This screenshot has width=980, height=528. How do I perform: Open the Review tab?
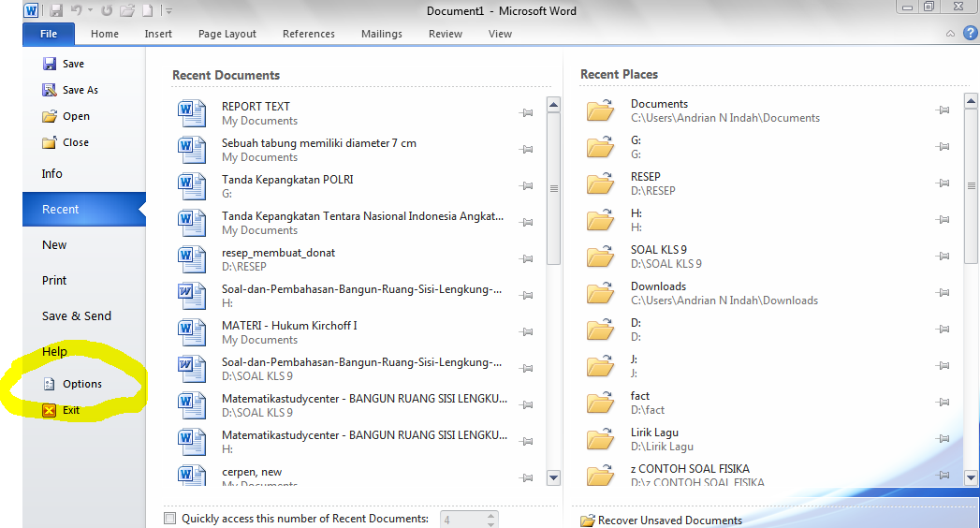click(445, 34)
